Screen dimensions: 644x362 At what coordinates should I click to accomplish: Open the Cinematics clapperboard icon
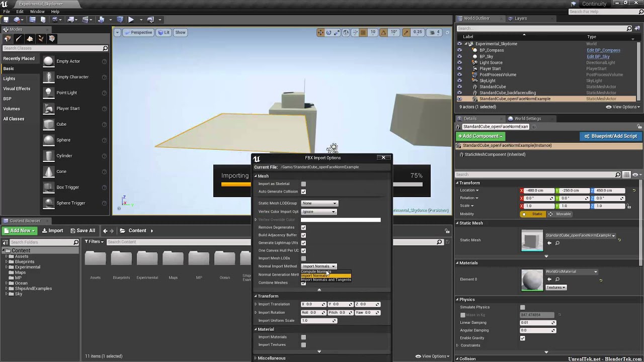tap(85, 20)
